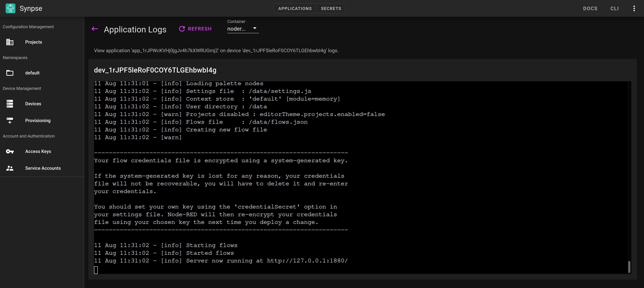Image resolution: width=644 pixels, height=288 pixels.
Task: Open the DOCS link
Action: [590, 8]
